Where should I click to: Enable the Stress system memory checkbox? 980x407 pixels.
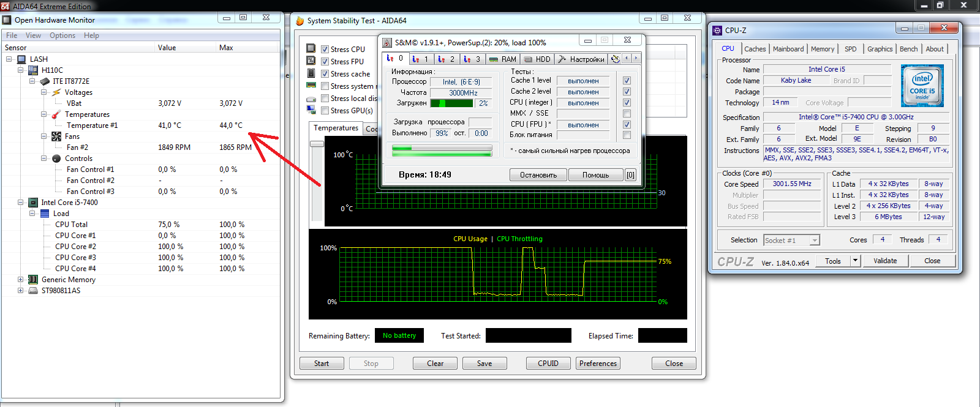coord(325,86)
